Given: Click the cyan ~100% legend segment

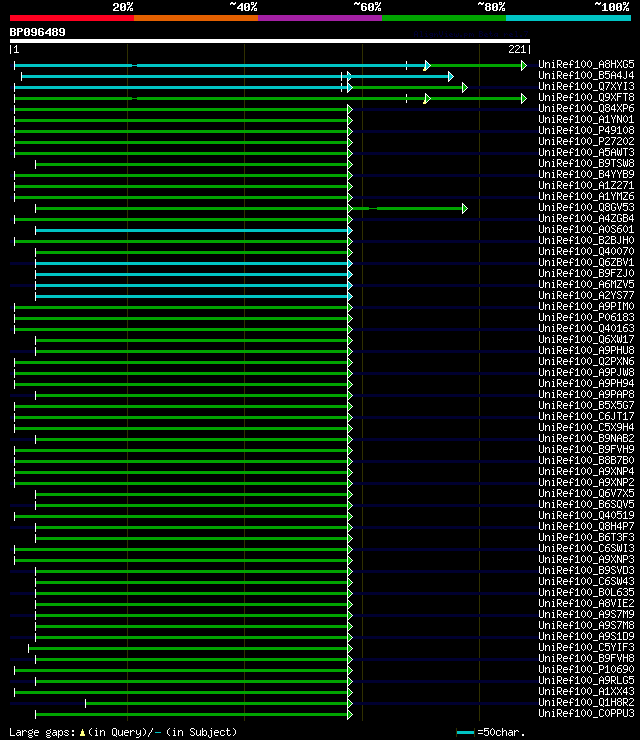Looking at the screenshot, I should tap(568, 18).
